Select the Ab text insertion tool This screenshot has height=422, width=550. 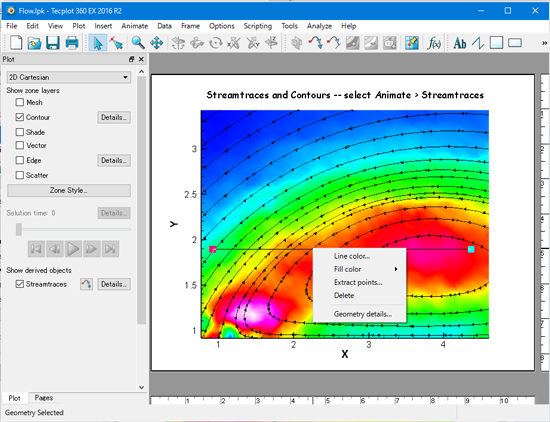click(x=460, y=43)
